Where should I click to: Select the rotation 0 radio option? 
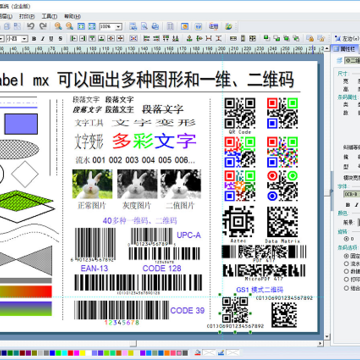(x=346, y=239)
